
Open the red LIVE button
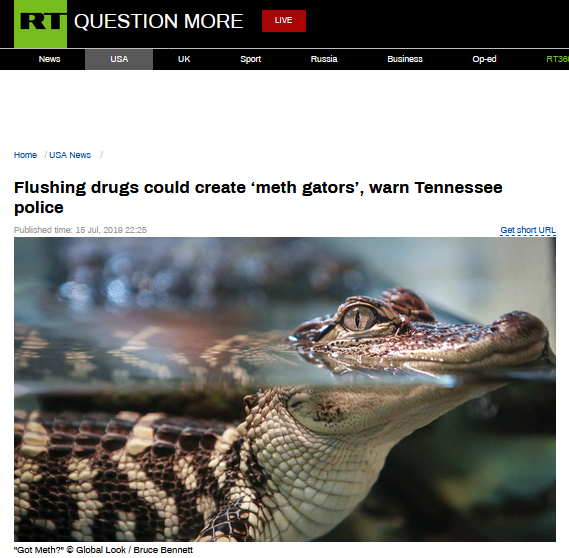click(x=284, y=21)
